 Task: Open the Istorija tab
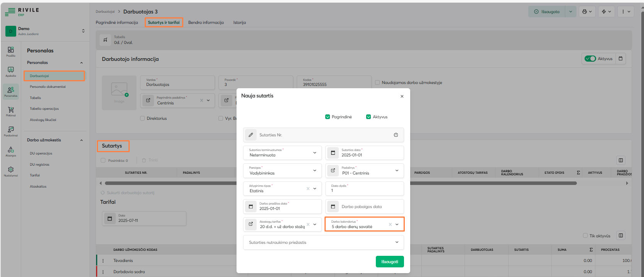pos(239,22)
